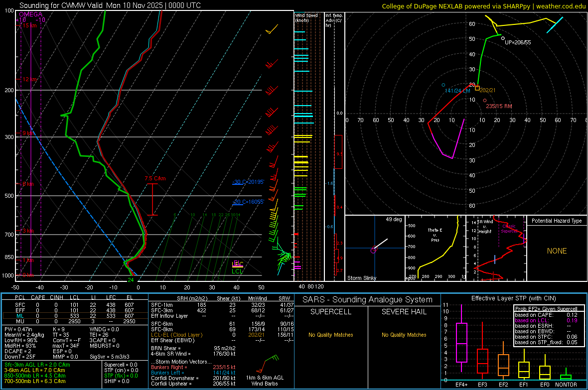The height and width of the screenshot is (390, 588).
Task: Click the SR Wind v. Height label
Action: point(485,227)
